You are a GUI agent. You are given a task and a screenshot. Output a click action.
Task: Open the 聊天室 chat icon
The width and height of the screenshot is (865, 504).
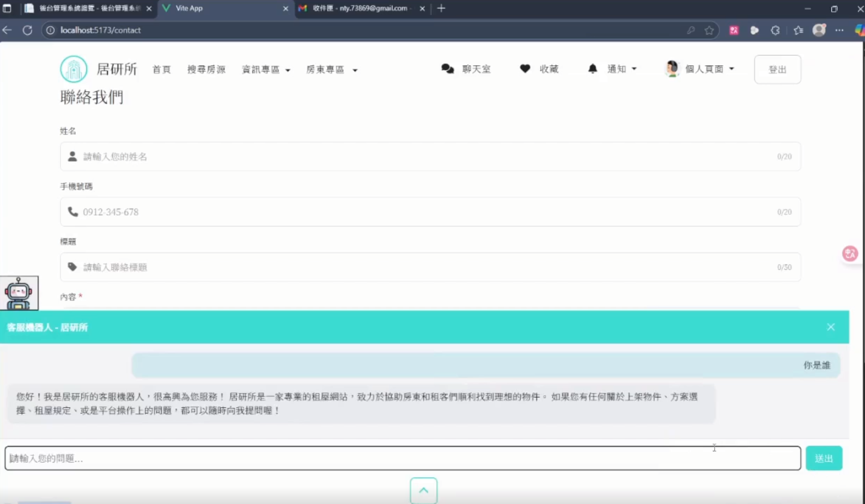point(447,69)
